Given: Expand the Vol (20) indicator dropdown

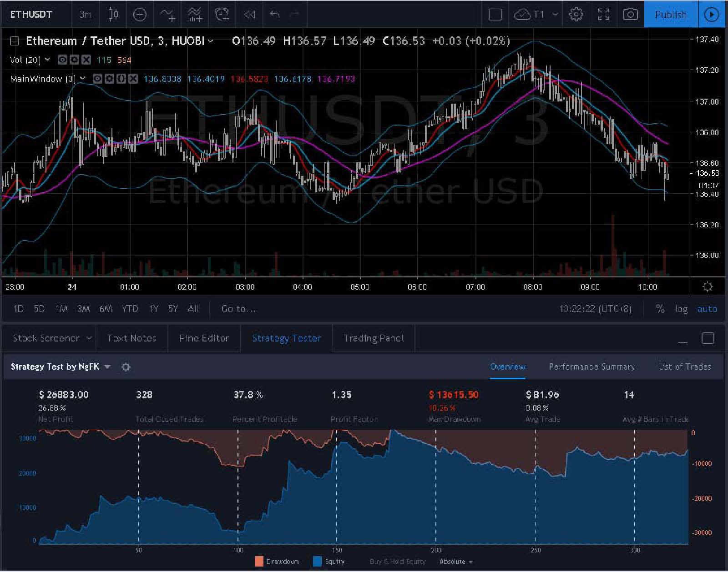Looking at the screenshot, I should 47,60.
